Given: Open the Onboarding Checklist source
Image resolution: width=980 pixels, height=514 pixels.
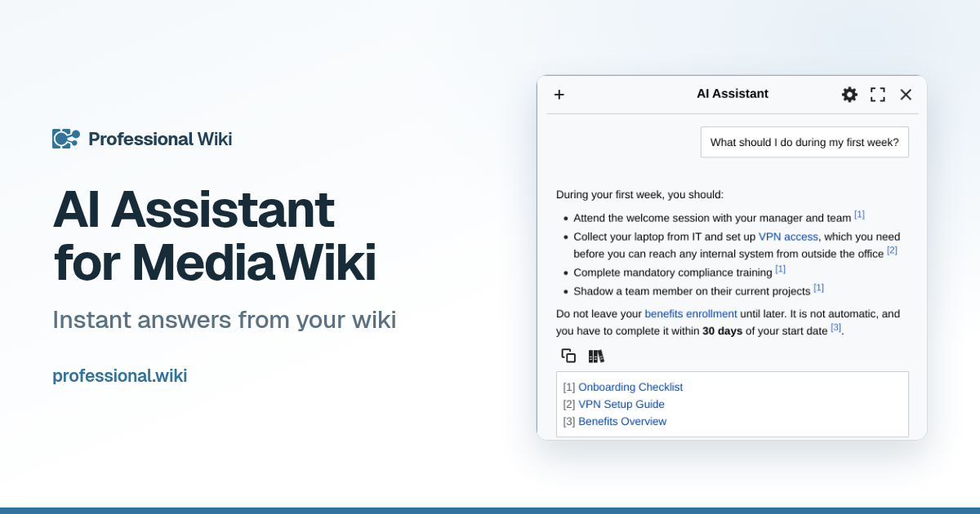Looking at the screenshot, I should click(x=630, y=388).
